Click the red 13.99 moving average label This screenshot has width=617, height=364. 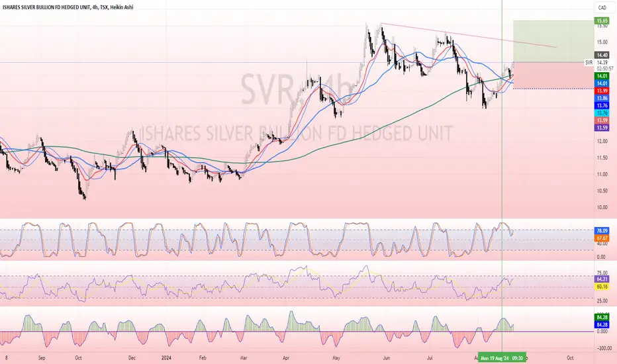[x=602, y=91]
